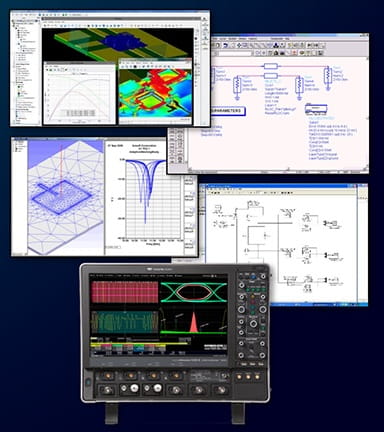Tap the green eye diagram on the oscilloscope screen

pyautogui.click(x=193, y=292)
